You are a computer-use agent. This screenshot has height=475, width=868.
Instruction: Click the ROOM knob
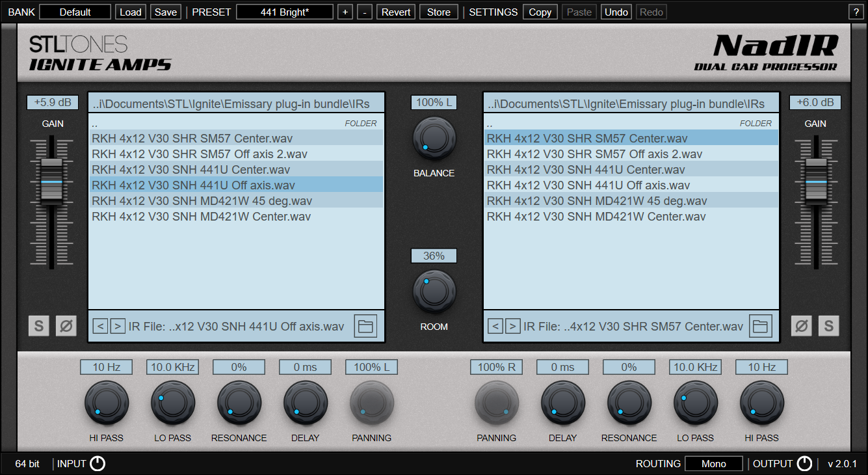pyautogui.click(x=434, y=292)
